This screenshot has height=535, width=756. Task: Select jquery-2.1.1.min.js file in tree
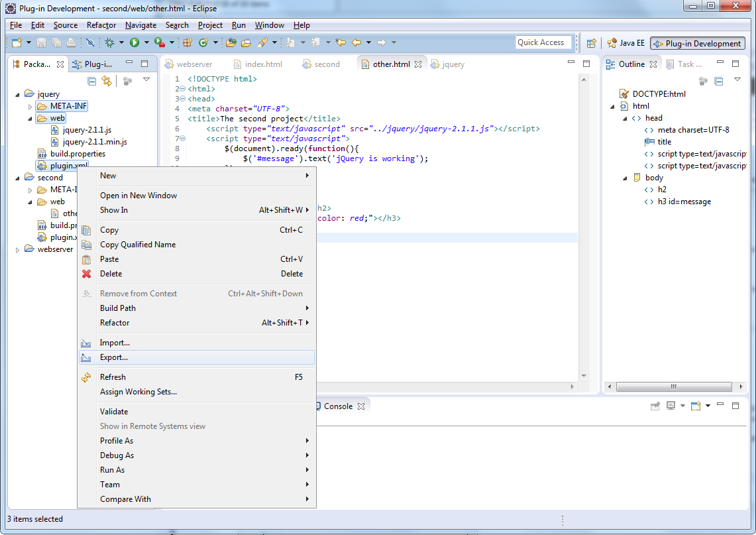click(x=89, y=142)
